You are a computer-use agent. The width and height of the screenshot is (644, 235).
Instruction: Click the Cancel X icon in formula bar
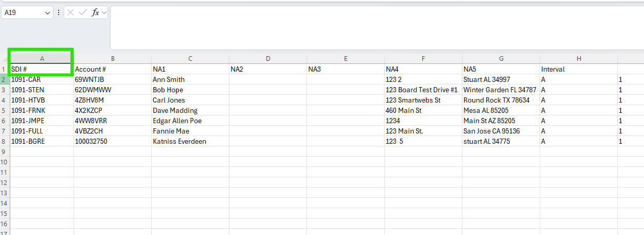[71, 13]
